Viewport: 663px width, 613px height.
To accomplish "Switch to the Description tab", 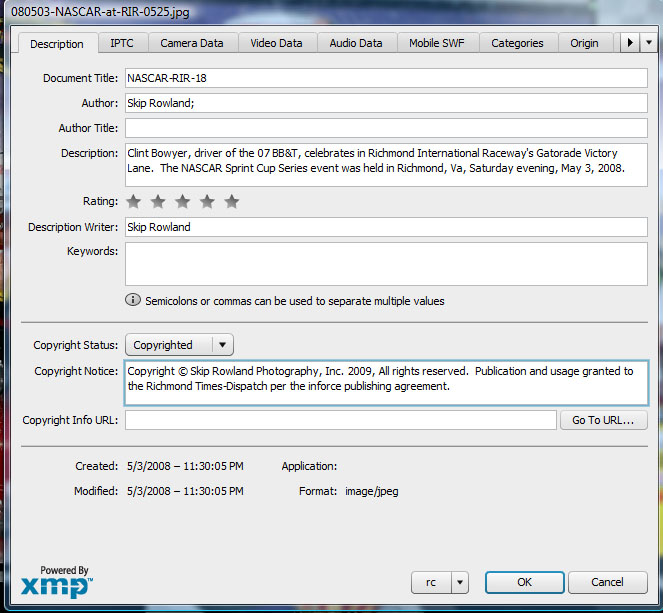I will point(58,44).
